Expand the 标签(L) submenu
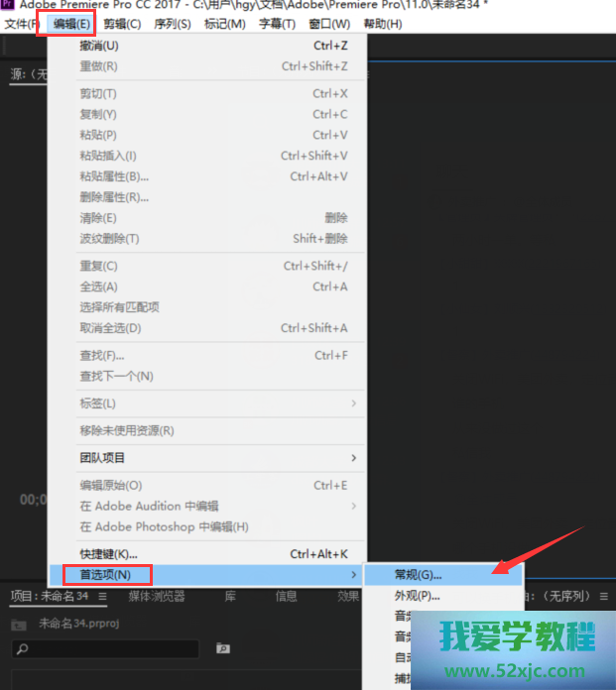Screen dimensions: 616x690 (x=353, y=403)
